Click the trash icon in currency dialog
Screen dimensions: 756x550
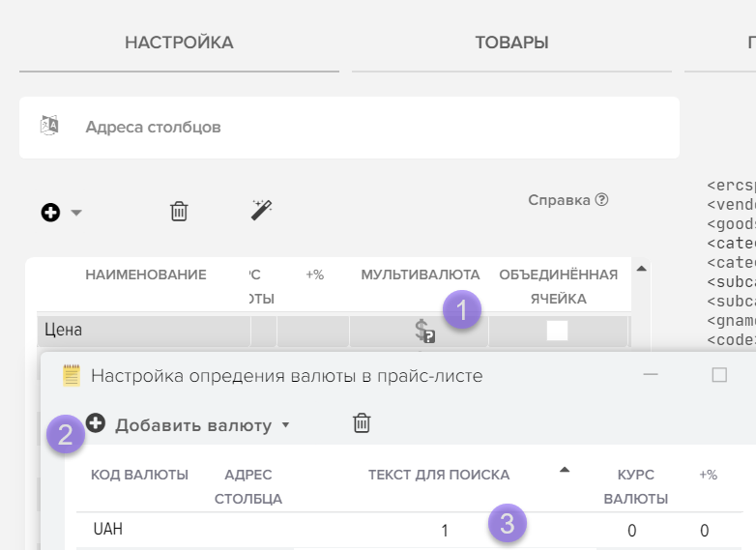click(x=362, y=422)
